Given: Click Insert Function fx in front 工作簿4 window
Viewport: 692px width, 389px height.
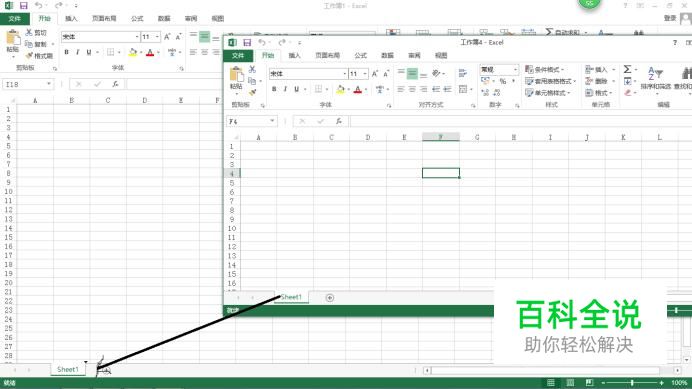Looking at the screenshot, I should point(339,121).
